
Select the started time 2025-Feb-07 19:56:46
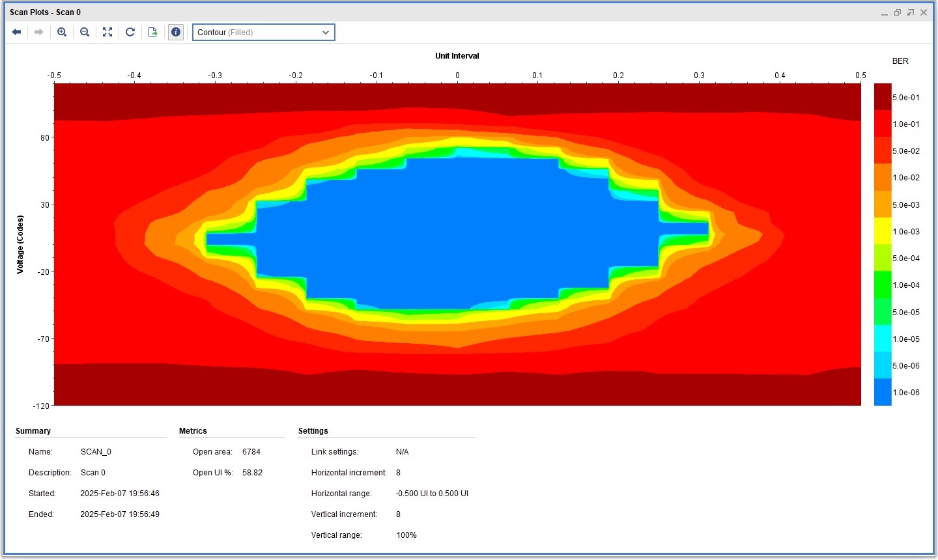[120, 494]
